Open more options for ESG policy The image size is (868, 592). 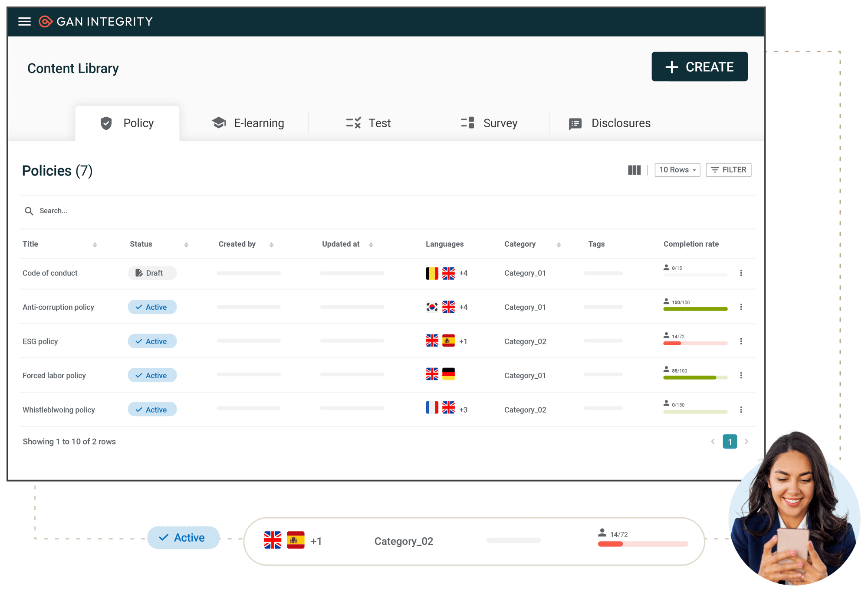(x=741, y=341)
